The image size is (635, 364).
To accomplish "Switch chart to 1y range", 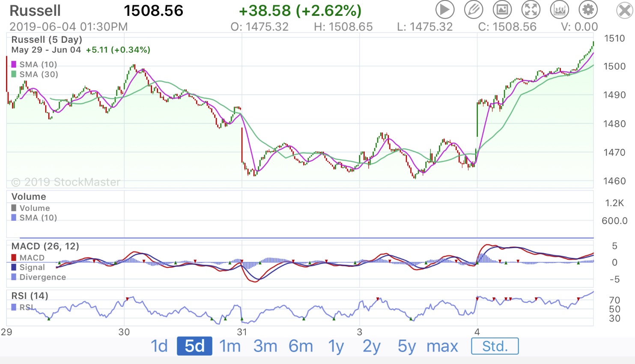I will [336, 346].
